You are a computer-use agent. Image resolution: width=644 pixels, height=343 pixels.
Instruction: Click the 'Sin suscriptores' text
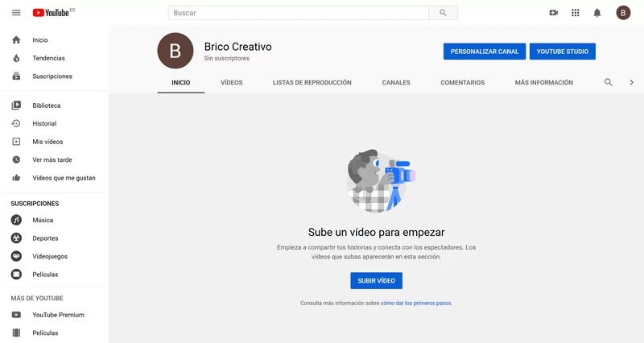[x=227, y=58]
